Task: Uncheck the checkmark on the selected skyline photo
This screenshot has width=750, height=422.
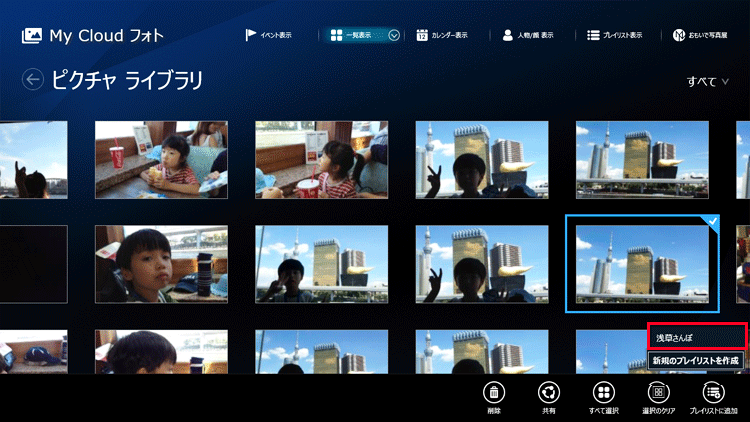Action: point(712,222)
